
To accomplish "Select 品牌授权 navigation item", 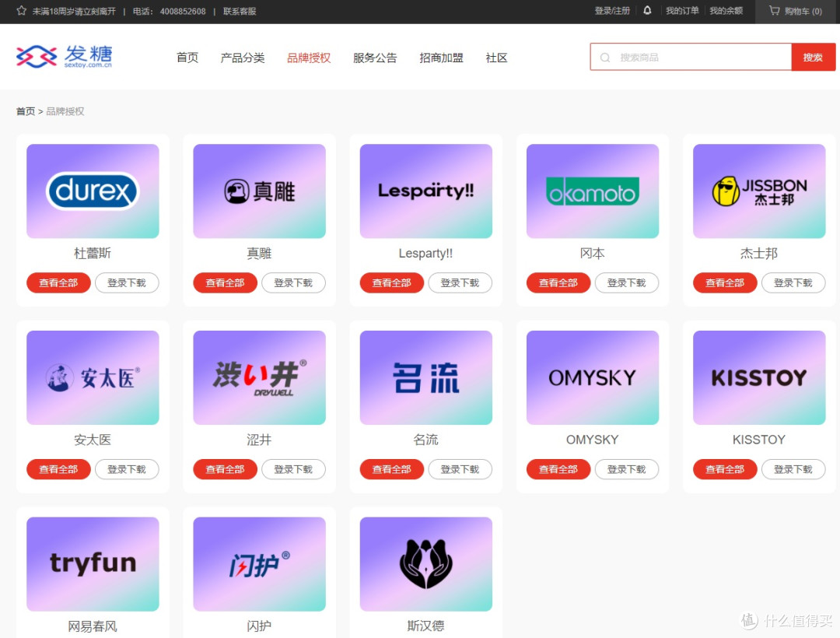I will coord(309,58).
